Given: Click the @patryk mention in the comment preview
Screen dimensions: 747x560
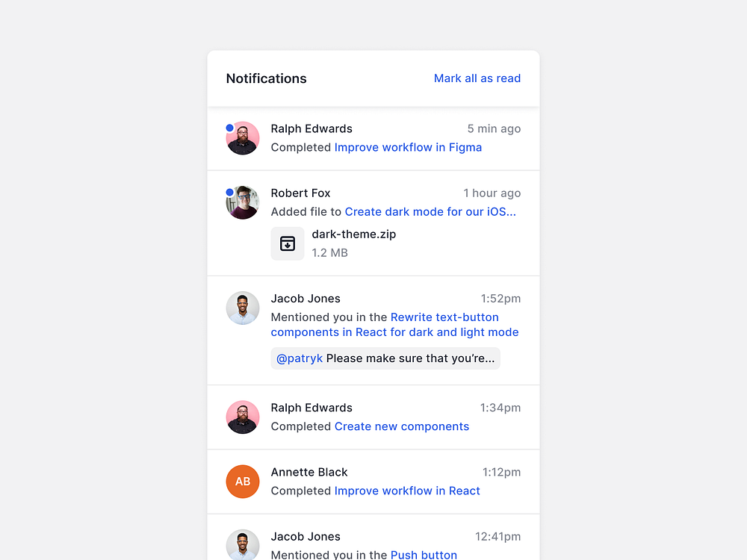Looking at the screenshot, I should (x=299, y=358).
